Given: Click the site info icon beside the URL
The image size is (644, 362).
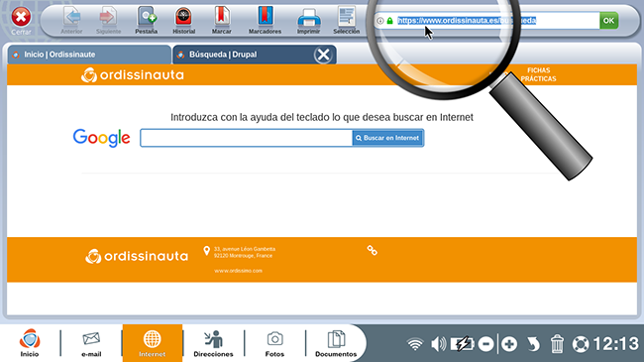Looking at the screenshot, I should [x=380, y=21].
